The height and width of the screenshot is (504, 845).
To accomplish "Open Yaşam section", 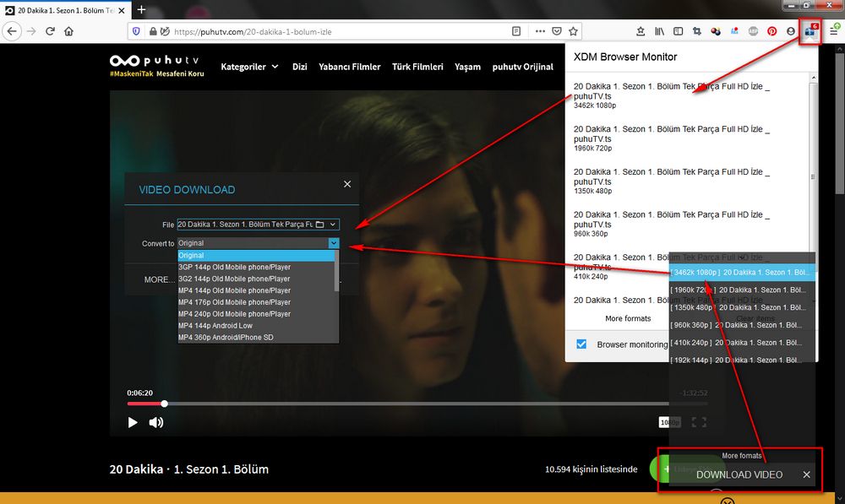I will [x=467, y=67].
